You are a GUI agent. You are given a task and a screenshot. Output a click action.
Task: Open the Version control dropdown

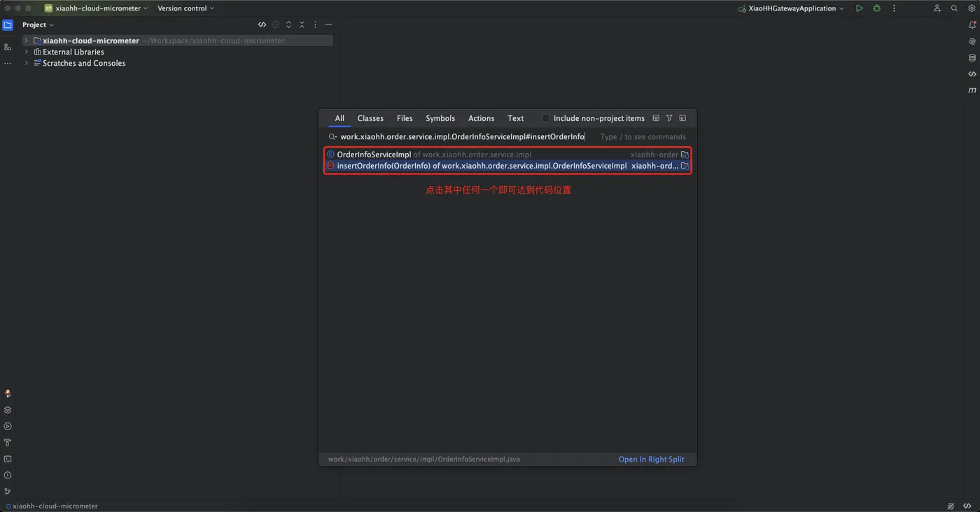186,8
